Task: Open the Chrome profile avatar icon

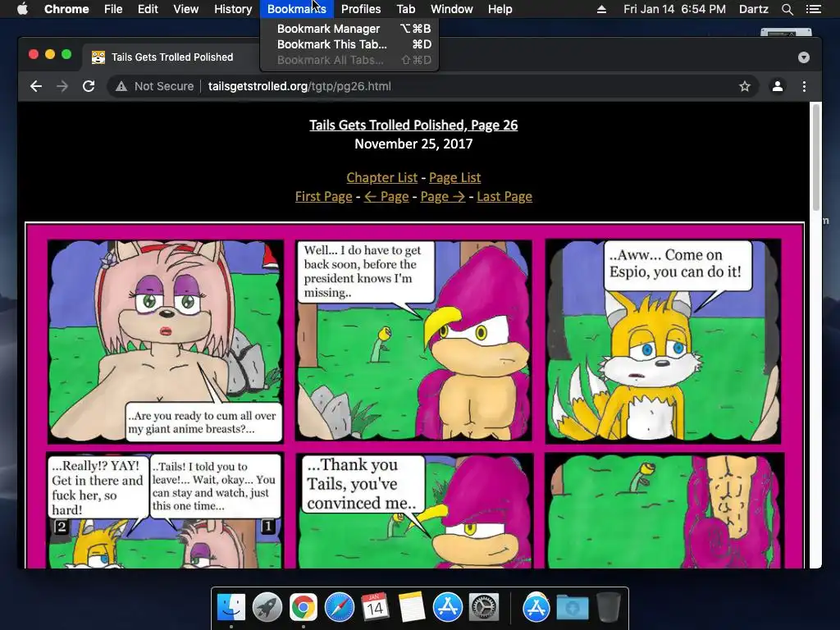Action: coord(778,86)
